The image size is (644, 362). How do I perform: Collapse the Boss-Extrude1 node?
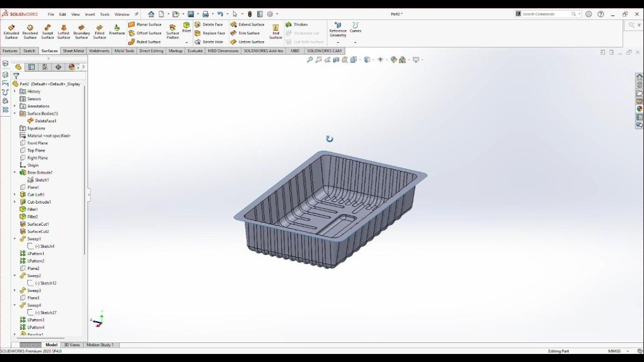[15, 172]
